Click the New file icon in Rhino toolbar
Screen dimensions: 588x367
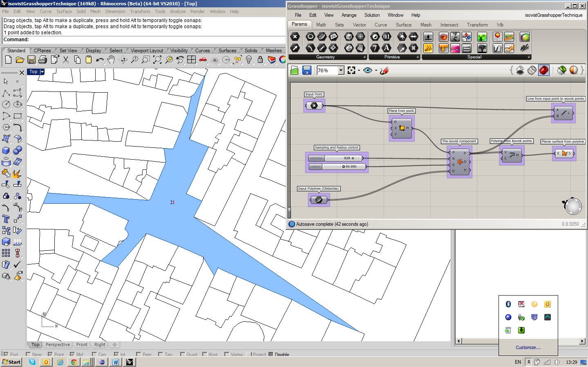[x=8, y=60]
